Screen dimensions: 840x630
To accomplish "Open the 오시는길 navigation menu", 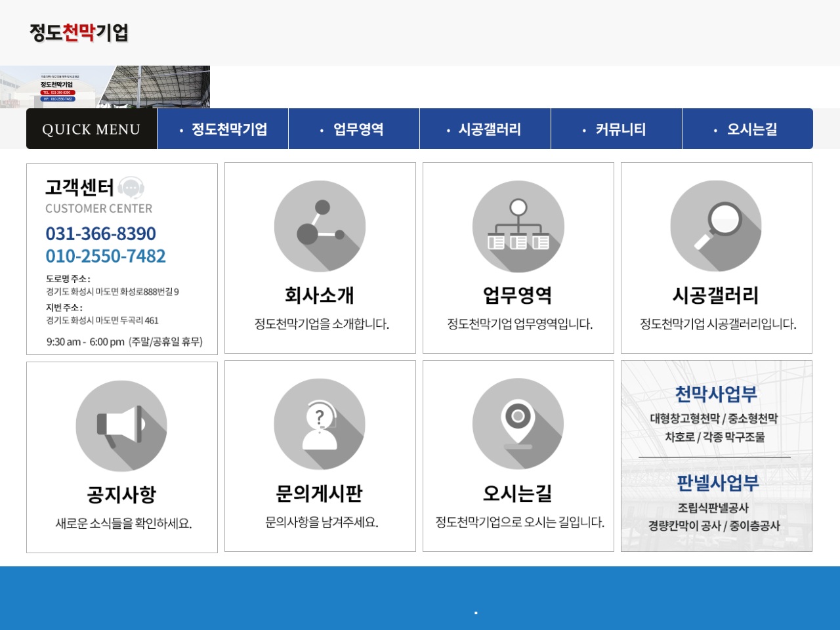I will 747,129.
